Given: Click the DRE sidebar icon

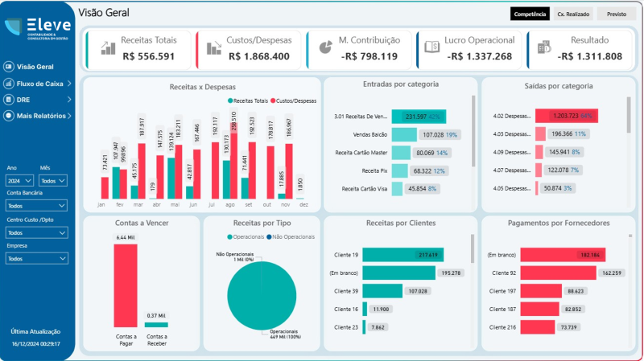Looking at the screenshot, I should click(9, 100).
